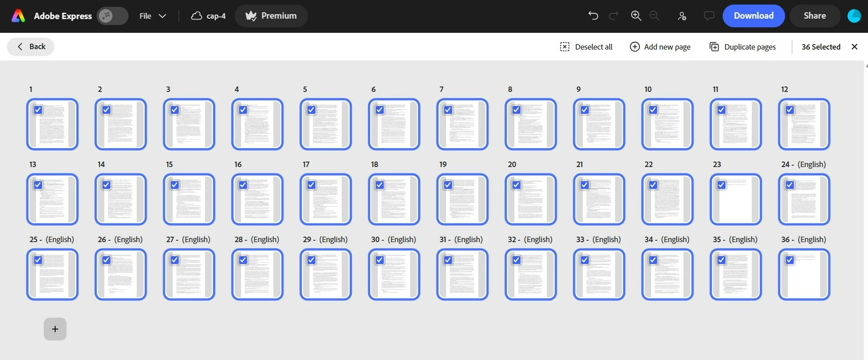Screen dimensions: 868x360
Task: Select the page 7 thumbnail
Action: [x=462, y=124]
